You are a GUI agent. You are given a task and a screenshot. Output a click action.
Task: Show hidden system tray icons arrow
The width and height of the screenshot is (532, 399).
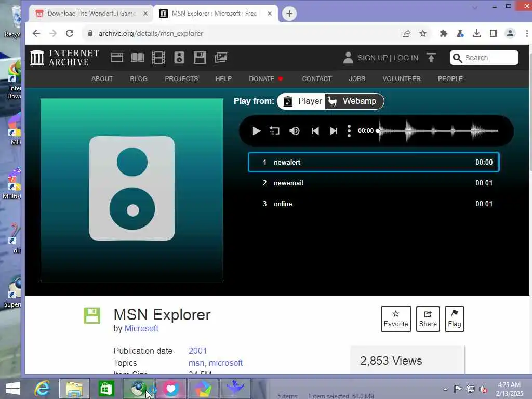(x=445, y=389)
